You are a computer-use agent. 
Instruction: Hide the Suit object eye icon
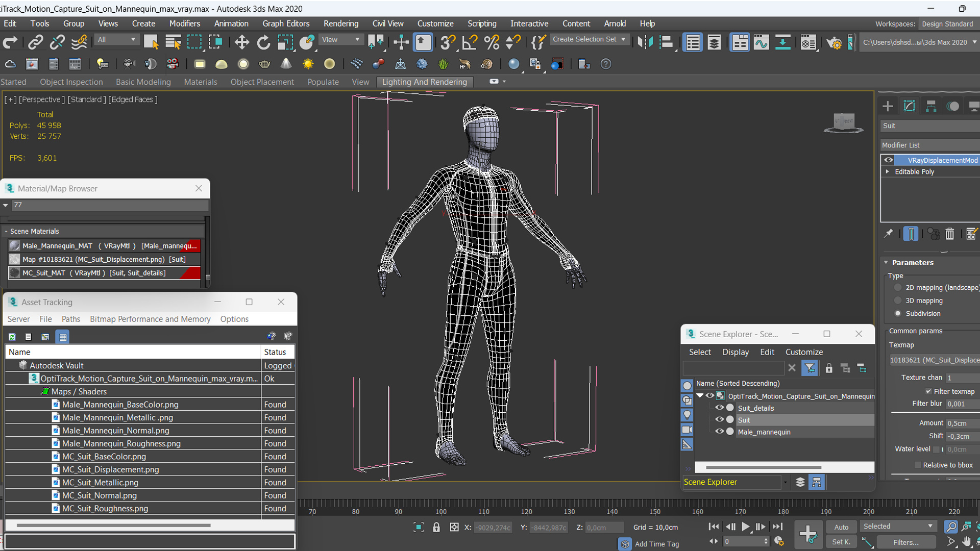tap(719, 419)
